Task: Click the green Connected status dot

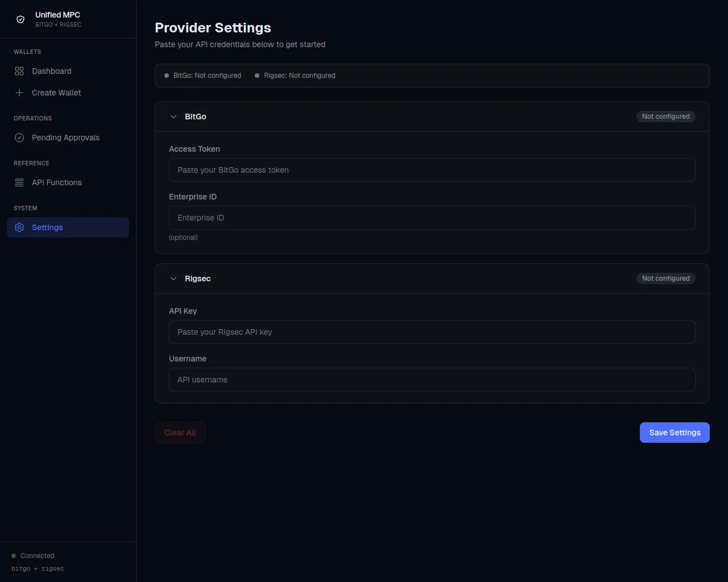Action: coord(14,556)
